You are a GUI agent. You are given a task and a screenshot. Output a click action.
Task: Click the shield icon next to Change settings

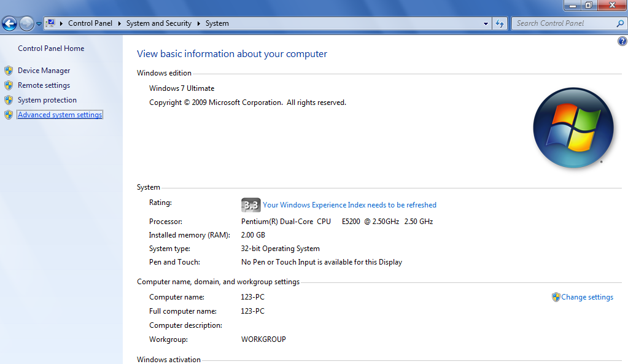[556, 297]
